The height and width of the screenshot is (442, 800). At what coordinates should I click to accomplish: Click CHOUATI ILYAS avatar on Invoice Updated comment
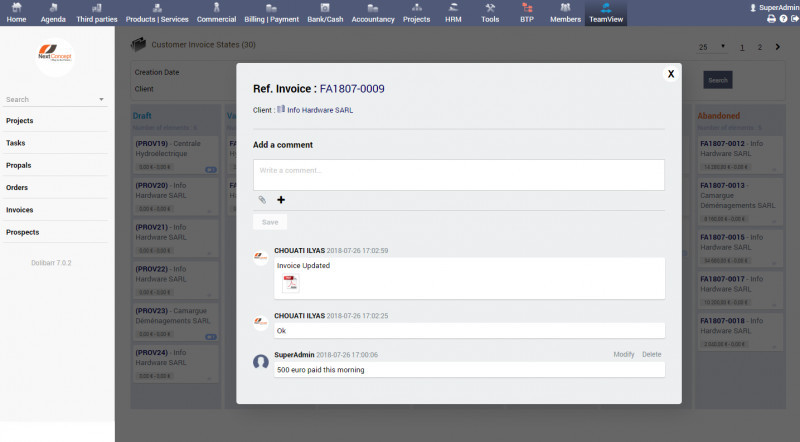tap(261, 257)
